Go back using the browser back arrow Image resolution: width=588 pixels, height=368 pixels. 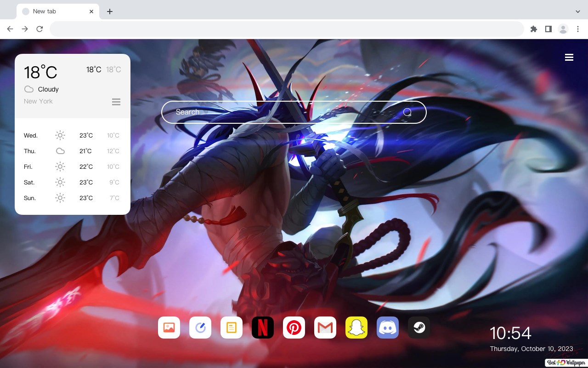click(x=10, y=29)
